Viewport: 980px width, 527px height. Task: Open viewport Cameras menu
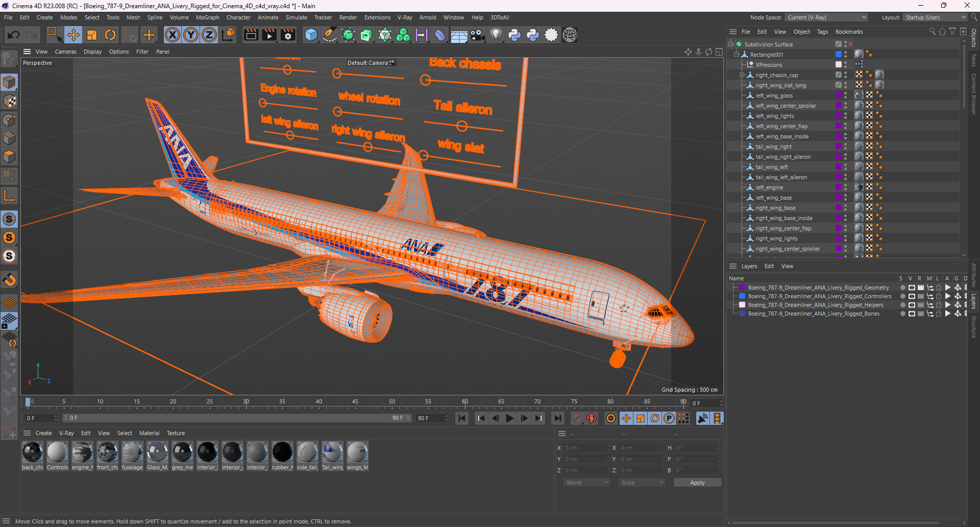(66, 52)
